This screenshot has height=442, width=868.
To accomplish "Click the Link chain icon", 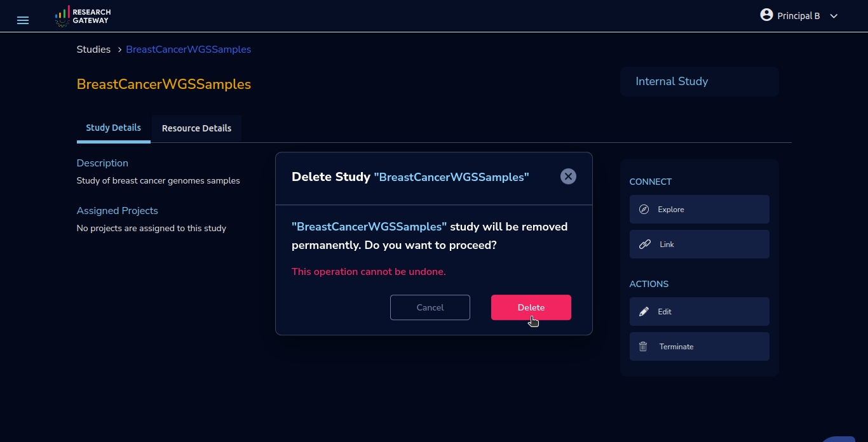I will (x=644, y=244).
